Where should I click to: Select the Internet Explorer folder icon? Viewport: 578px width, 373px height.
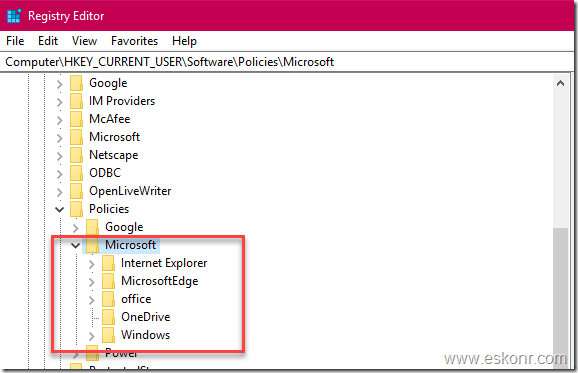coord(108,263)
